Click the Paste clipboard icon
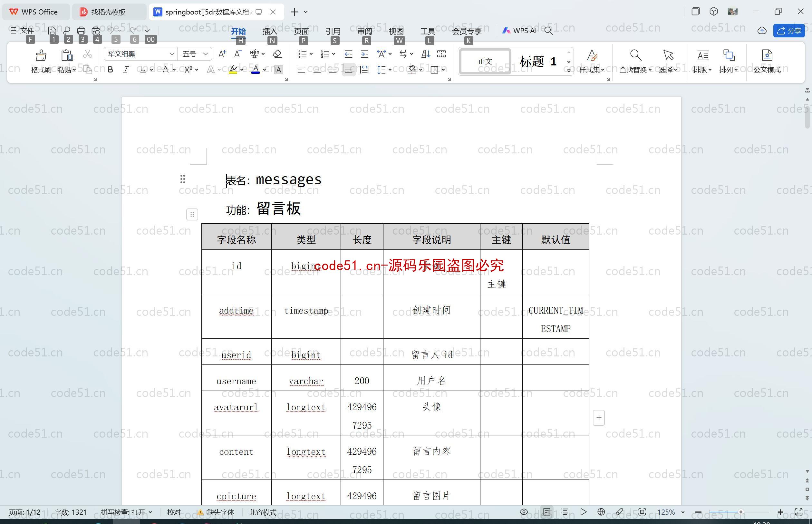Image resolution: width=812 pixels, height=524 pixels. (67, 55)
